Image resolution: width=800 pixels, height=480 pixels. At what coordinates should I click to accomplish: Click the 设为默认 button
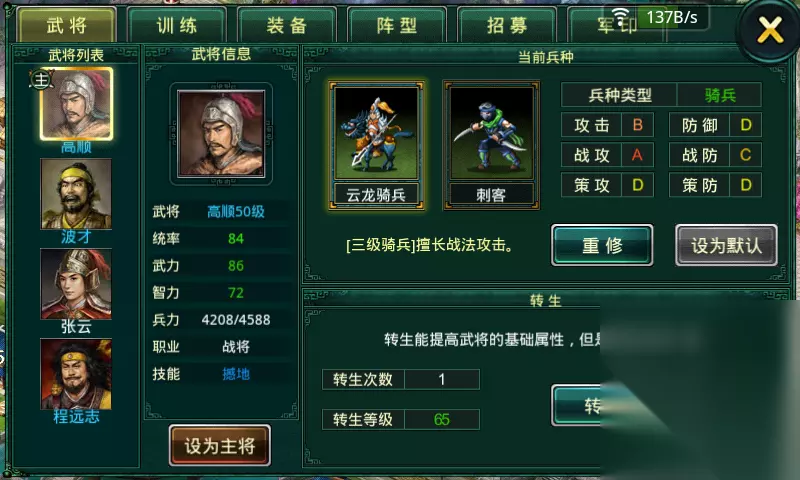coord(727,245)
